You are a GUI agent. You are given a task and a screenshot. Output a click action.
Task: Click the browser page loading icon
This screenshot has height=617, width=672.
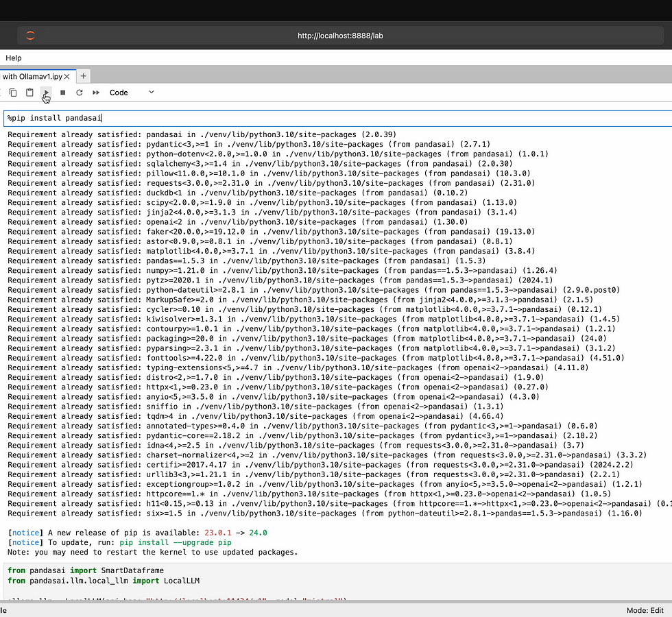tap(30, 36)
